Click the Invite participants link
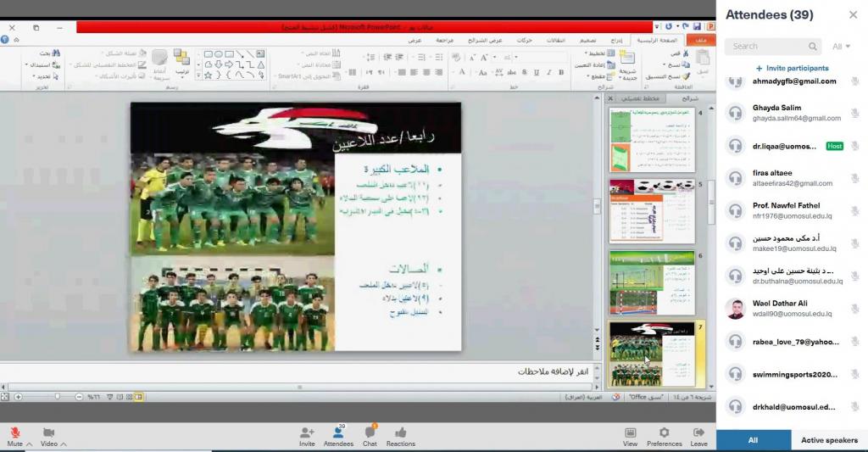The image size is (868, 452). pyautogui.click(x=792, y=68)
